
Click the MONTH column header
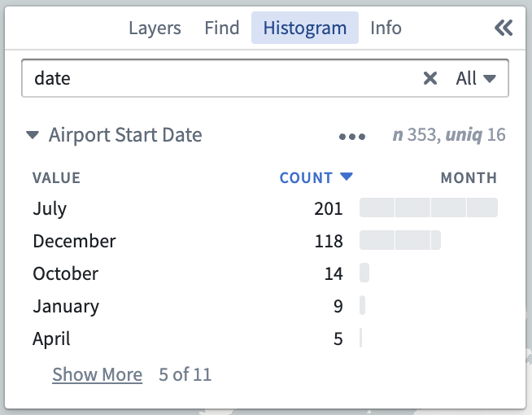[469, 178]
